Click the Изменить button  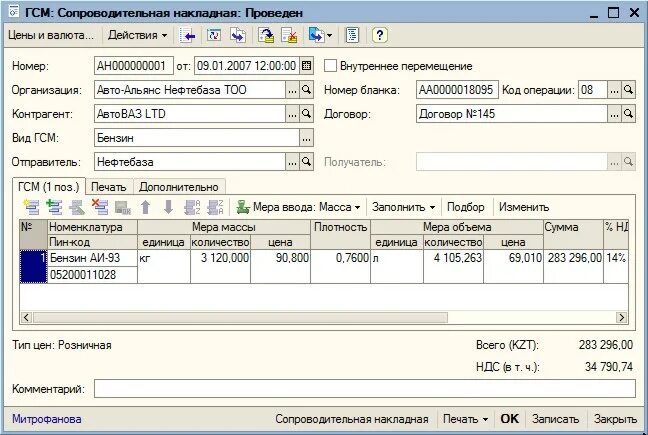click(524, 207)
